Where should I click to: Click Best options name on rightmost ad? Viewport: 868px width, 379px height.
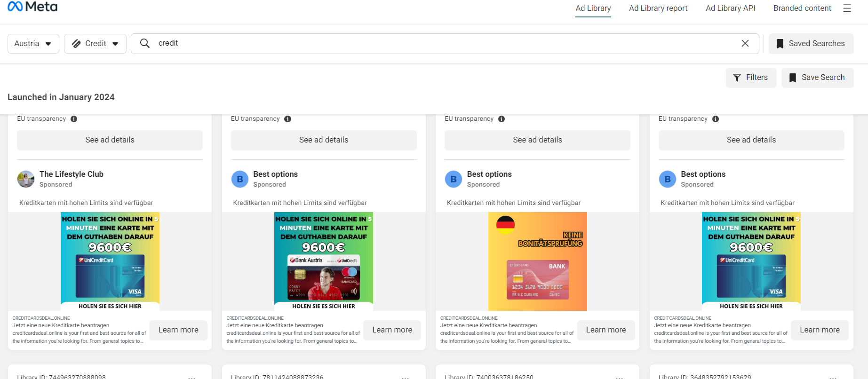703,174
